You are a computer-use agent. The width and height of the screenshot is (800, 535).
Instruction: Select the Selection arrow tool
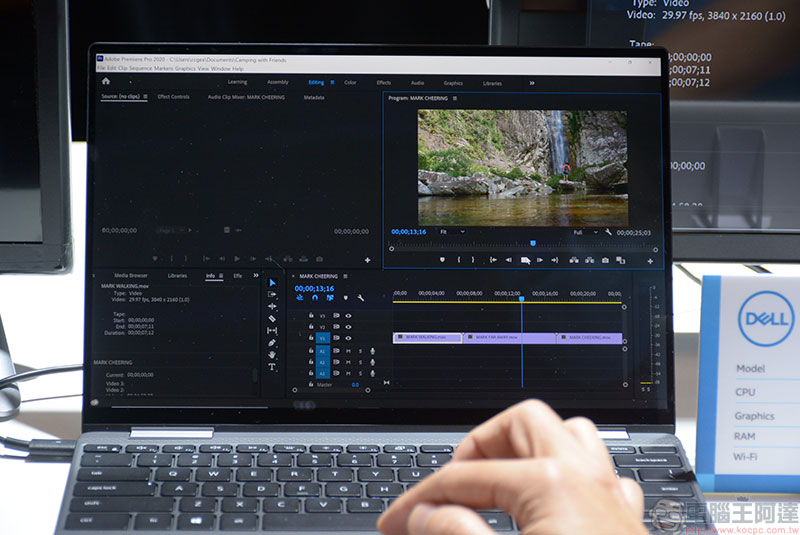click(x=272, y=283)
